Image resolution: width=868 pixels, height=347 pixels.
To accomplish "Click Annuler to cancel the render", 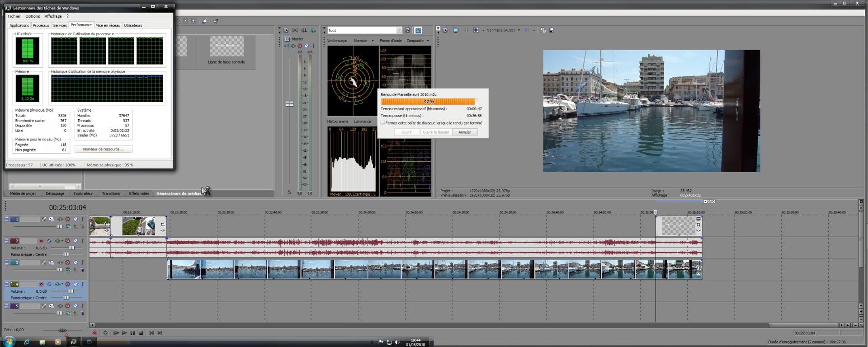I will 465,132.
